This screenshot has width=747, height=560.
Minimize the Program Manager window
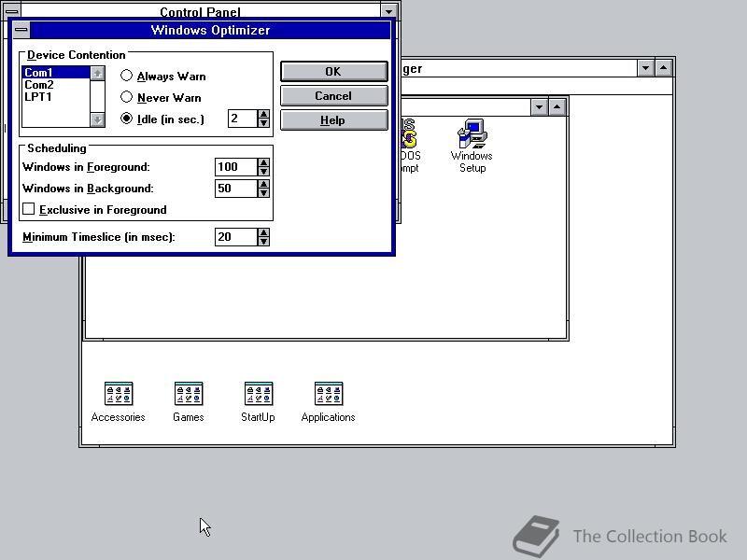(x=645, y=68)
